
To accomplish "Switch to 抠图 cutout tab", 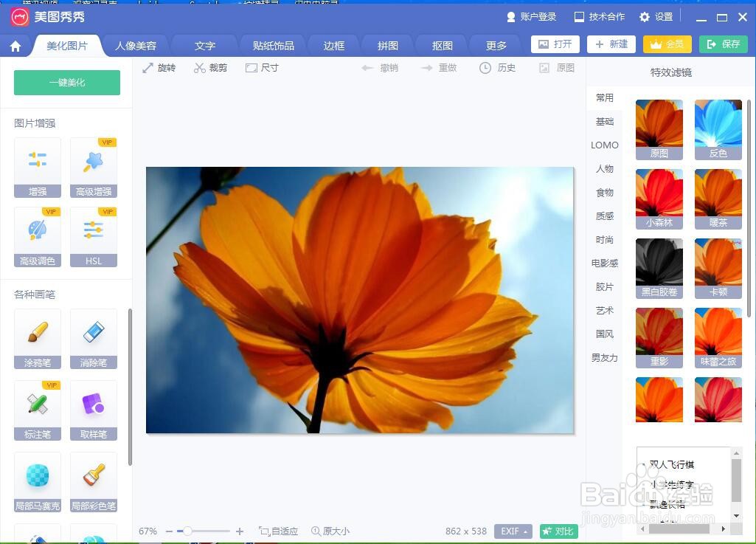I will 442,46.
